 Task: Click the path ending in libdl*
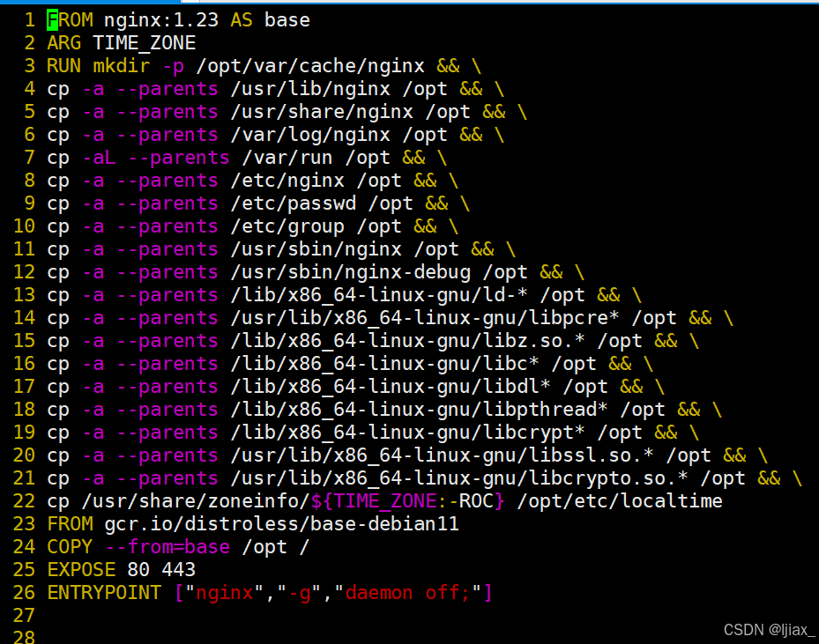tap(391, 388)
